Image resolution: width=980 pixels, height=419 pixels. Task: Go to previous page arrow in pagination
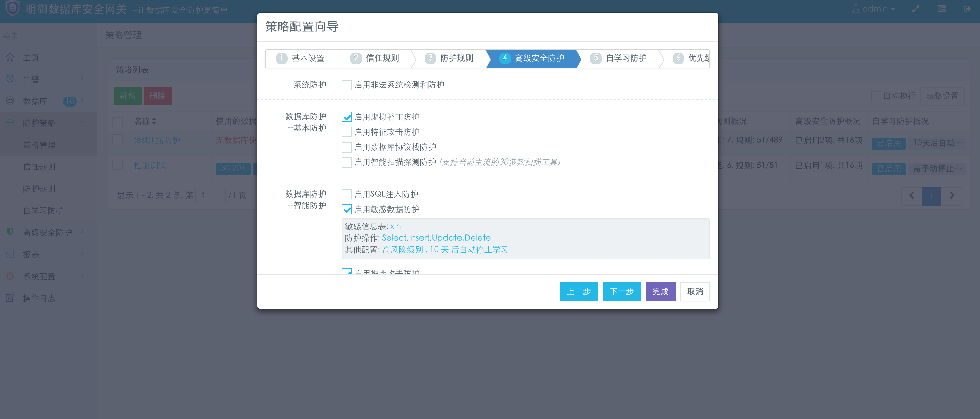point(912,196)
